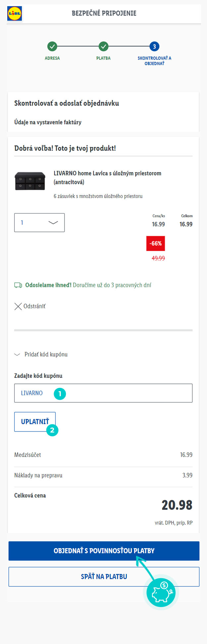Click the storage bench product thumbnail

[x=30, y=181]
